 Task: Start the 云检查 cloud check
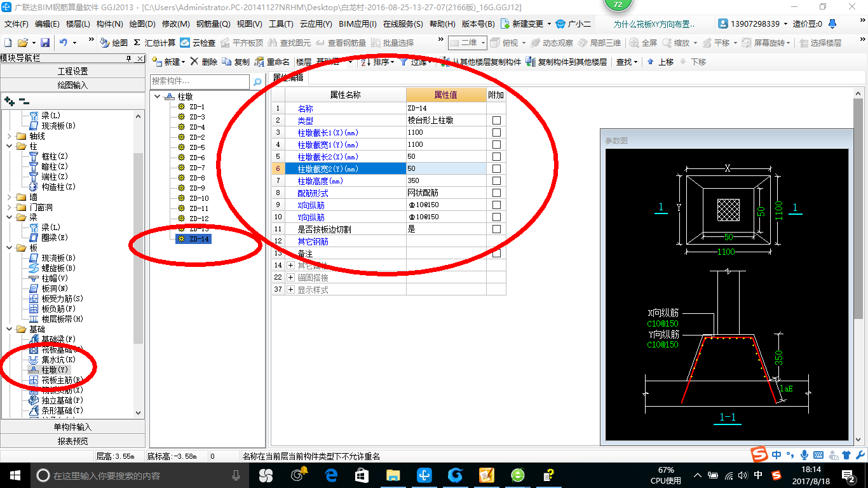198,43
